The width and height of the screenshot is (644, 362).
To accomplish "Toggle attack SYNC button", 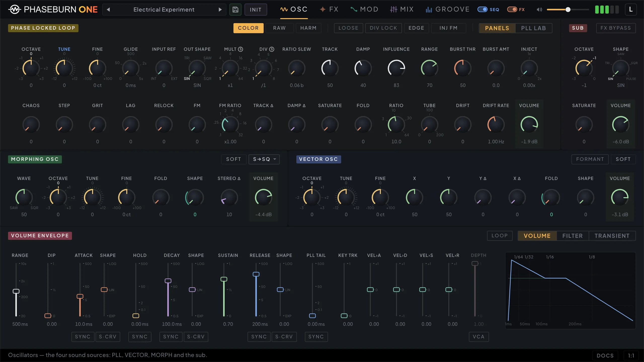I will 83,337.
